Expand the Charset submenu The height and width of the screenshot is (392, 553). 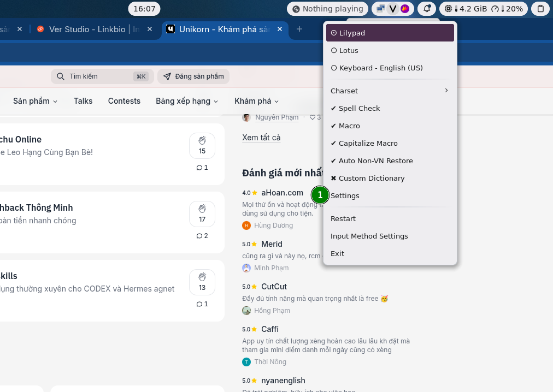[x=390, y=91]
